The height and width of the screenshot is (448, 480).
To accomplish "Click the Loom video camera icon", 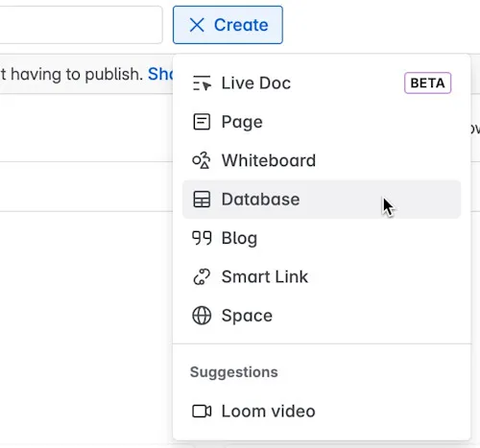I will (x=202, y=412).
